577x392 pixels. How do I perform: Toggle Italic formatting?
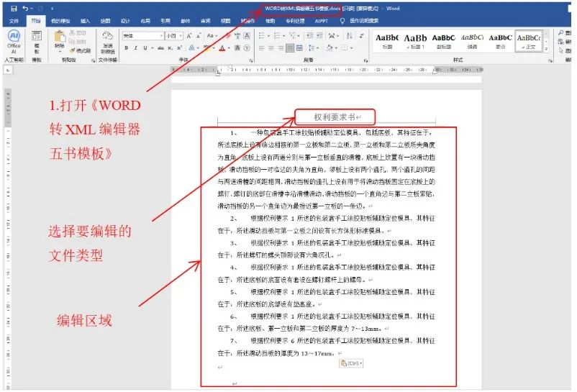(x=135, y=47)
